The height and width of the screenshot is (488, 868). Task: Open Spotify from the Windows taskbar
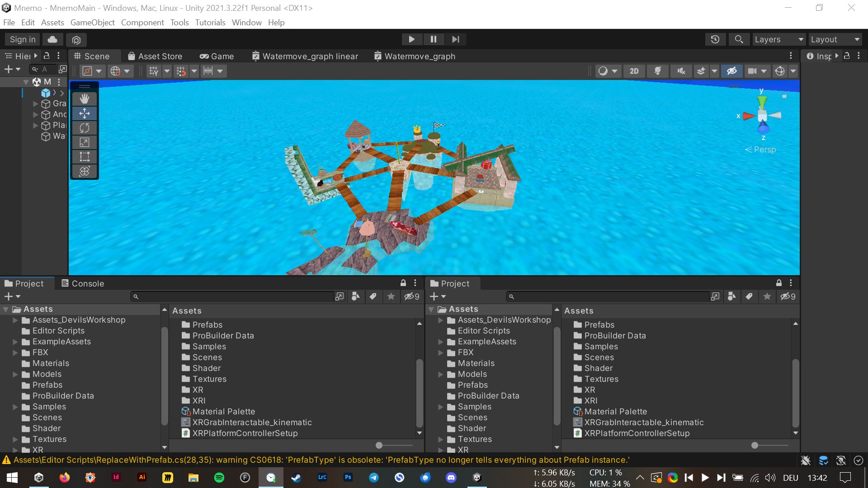point(219,478)
